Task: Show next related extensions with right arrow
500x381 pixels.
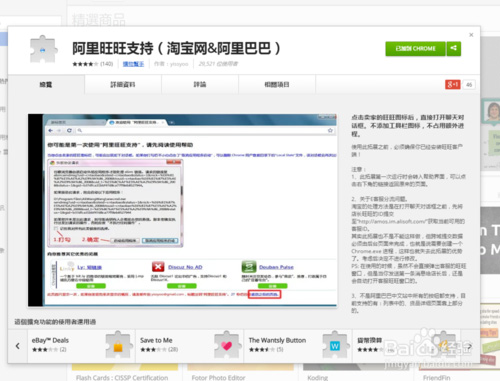Action: pyautogui.click(x=470, y=346)
